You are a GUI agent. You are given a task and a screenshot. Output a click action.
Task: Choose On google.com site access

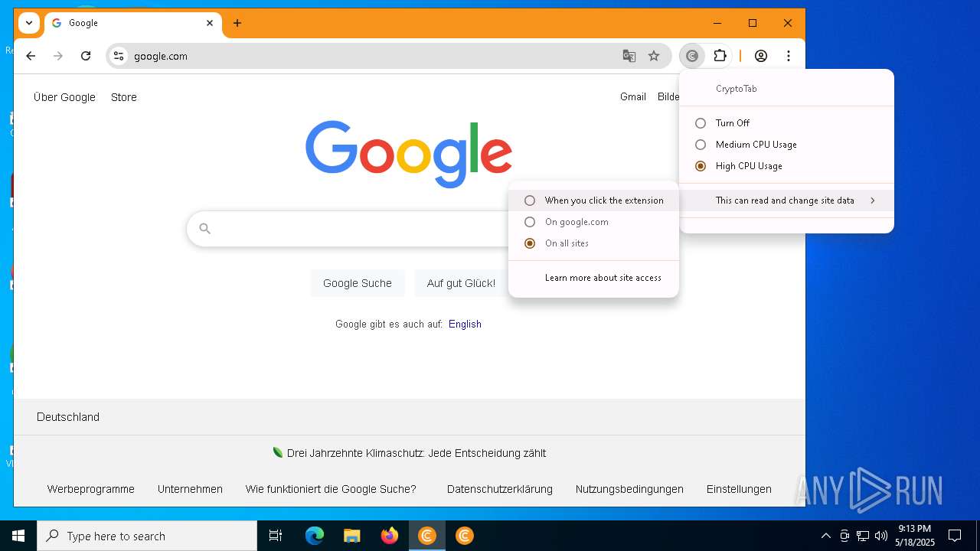593,222
